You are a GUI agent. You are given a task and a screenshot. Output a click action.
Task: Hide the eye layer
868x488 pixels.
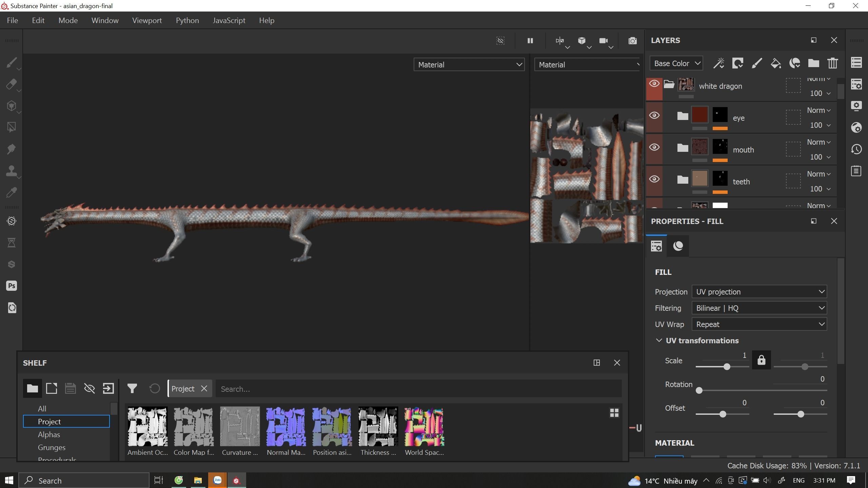(654, 116)
